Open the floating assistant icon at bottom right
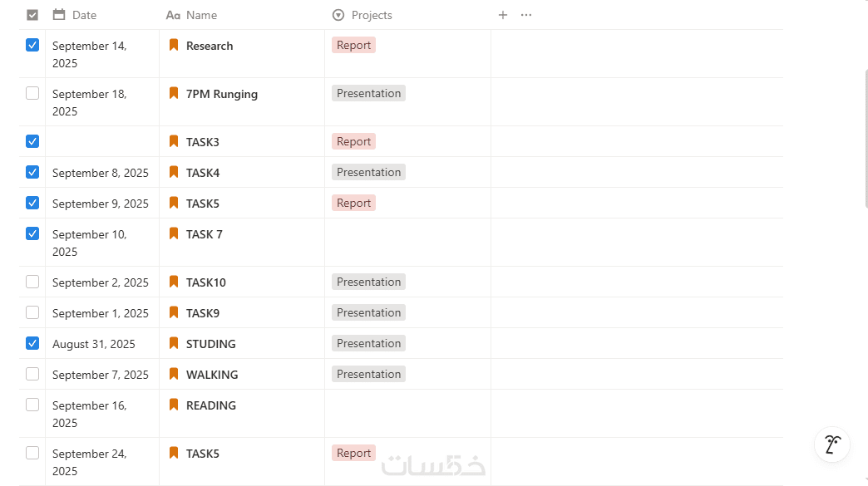Screen dimensions: 868x486 point(832,444)
